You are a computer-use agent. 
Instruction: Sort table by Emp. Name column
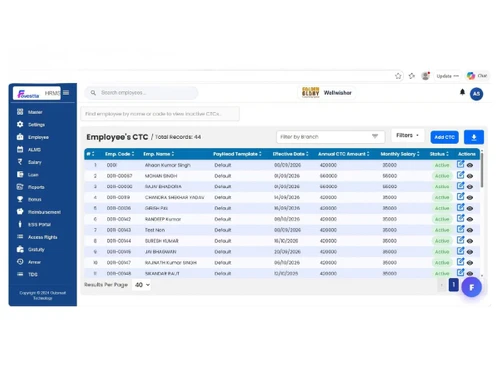coord(159,154)
